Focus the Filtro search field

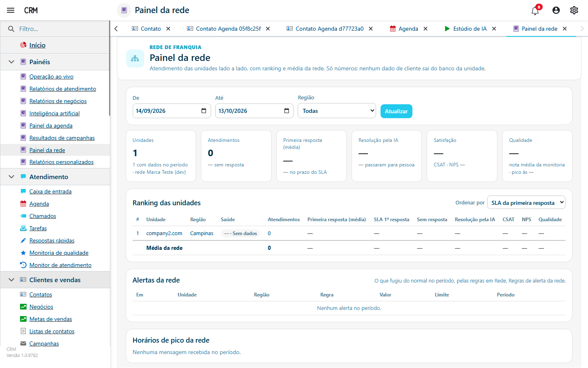(61, 29)
